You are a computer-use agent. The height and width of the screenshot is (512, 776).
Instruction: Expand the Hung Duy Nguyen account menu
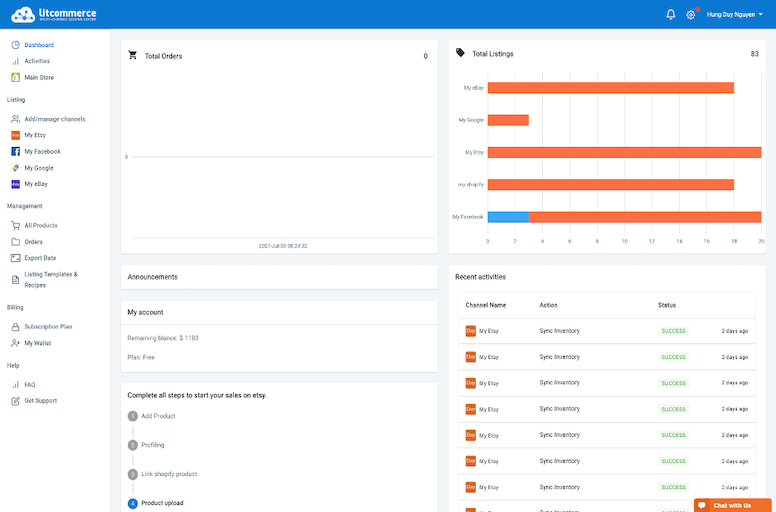[734, 14]
